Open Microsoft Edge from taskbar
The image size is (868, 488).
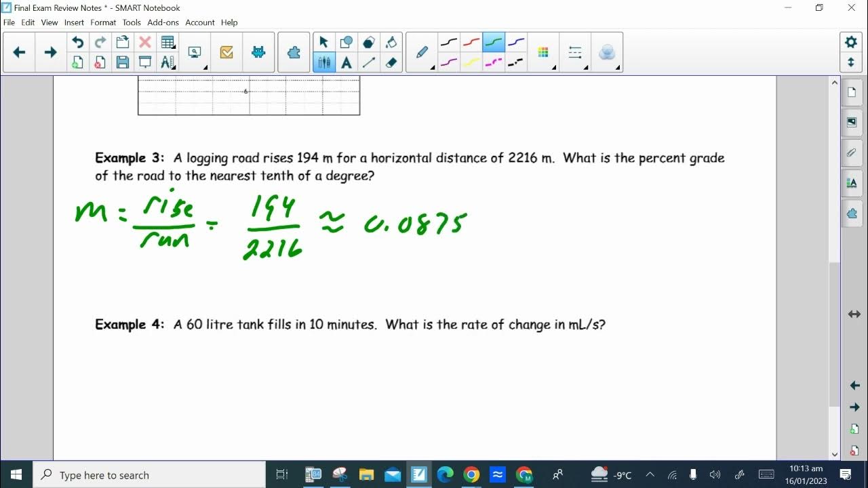445,474
